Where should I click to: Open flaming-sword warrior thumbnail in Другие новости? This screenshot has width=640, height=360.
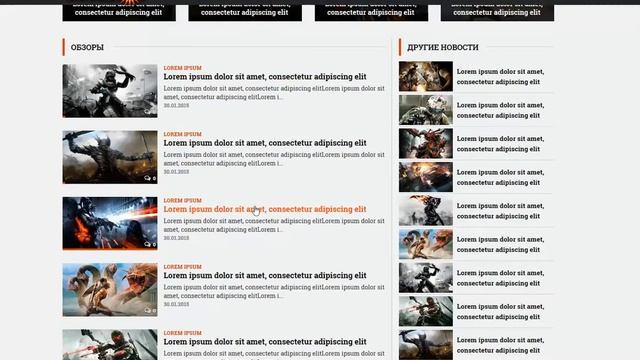pyautogui.click(x=426, y=211)
